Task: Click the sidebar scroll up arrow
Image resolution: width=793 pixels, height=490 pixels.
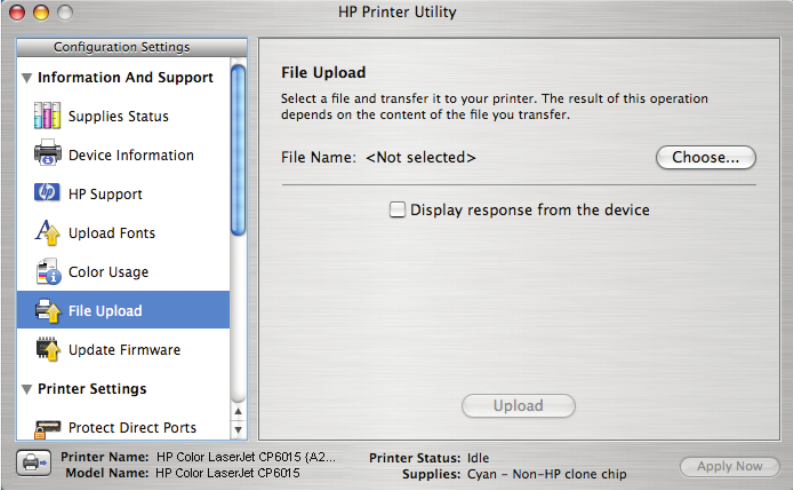Action: click(x=238, y=412)
